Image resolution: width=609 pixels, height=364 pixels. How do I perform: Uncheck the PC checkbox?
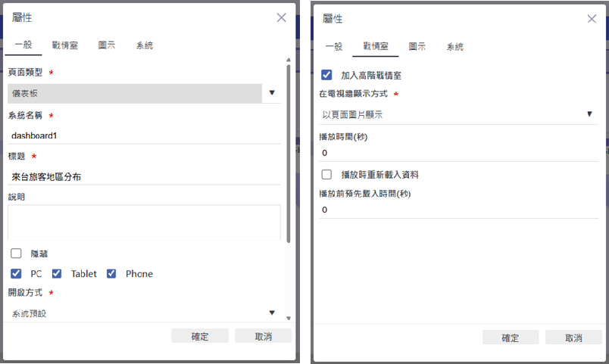click(x=16, y=274)
